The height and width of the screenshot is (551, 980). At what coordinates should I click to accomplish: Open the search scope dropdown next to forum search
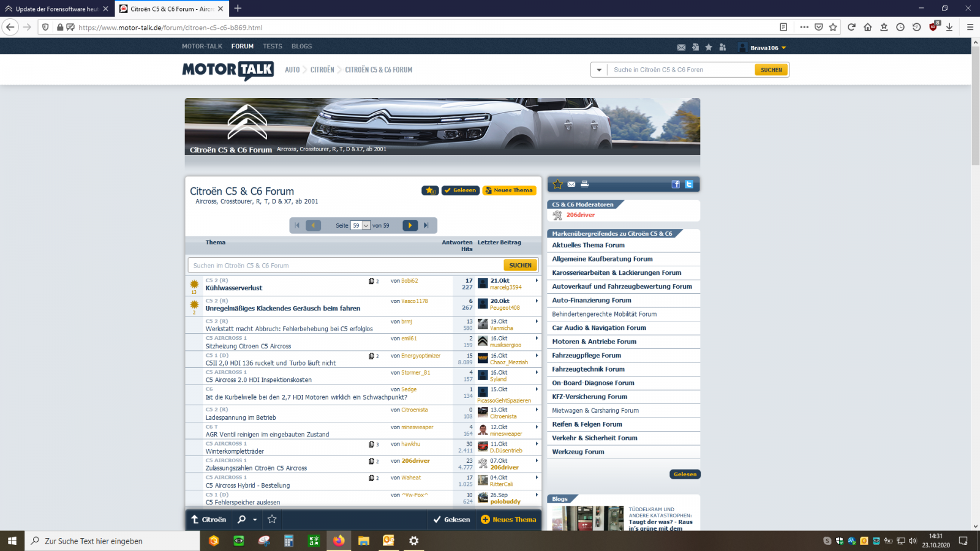(x=599, y=70)
